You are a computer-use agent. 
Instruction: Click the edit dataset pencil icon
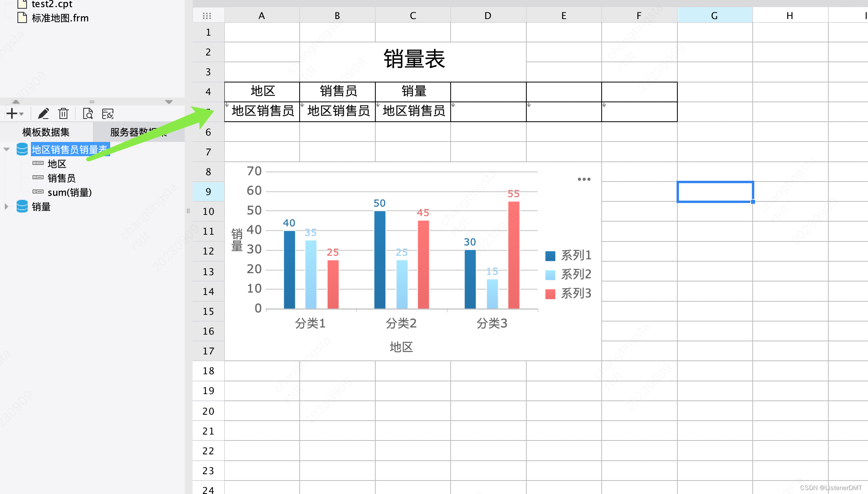click(x=43, y=114)
